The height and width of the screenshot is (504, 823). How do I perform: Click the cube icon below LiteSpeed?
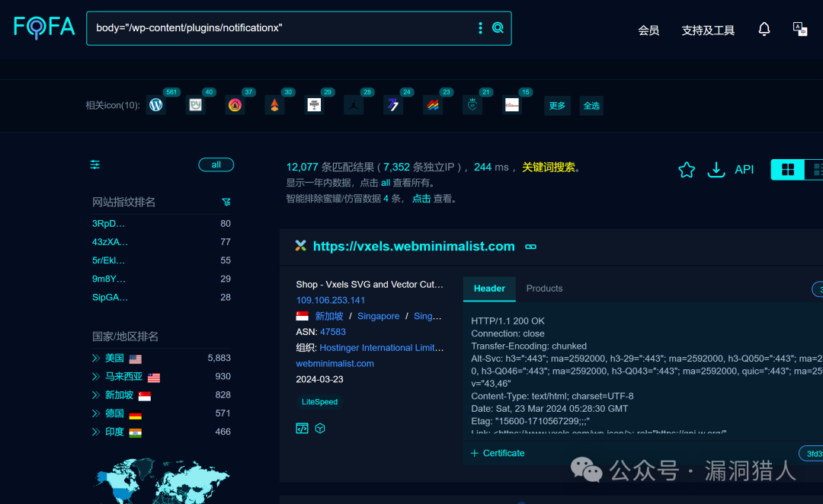320,428
